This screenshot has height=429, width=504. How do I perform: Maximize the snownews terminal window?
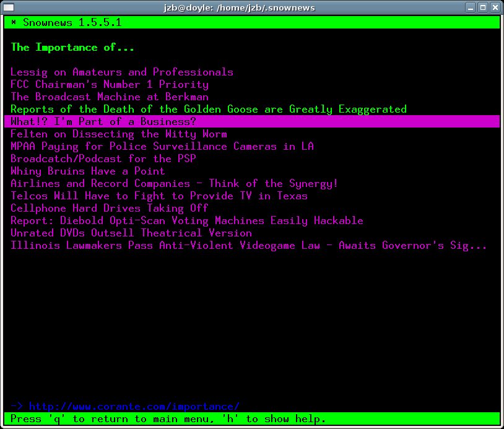pos(483,7)
